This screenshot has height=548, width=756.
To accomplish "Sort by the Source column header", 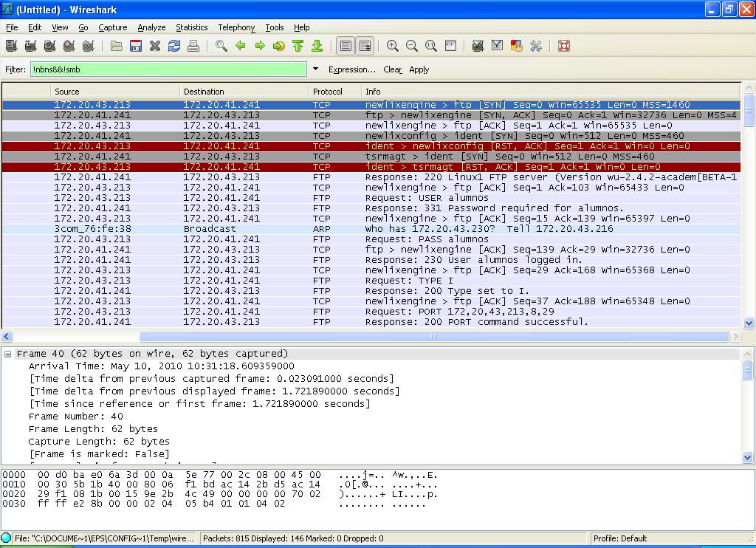I will tap(114, 91).
